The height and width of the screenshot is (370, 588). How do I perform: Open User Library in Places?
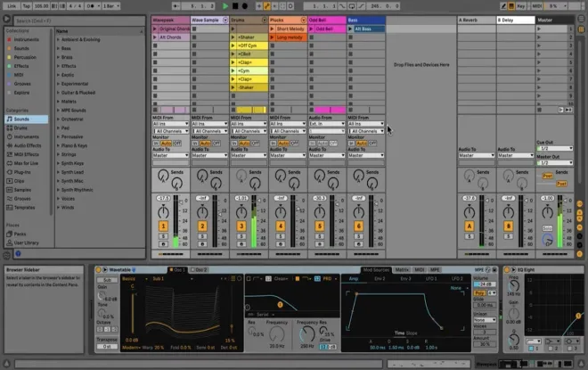tap(26, 243)
